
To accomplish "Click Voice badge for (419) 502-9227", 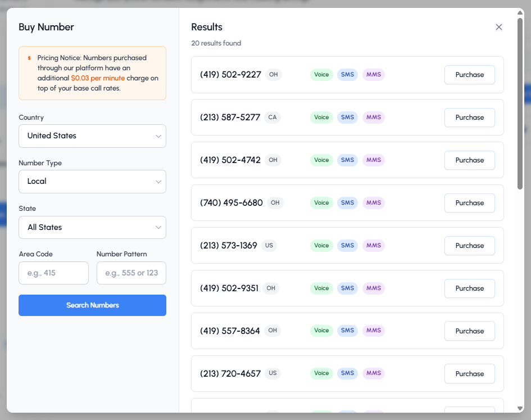I will click(321, 75).
